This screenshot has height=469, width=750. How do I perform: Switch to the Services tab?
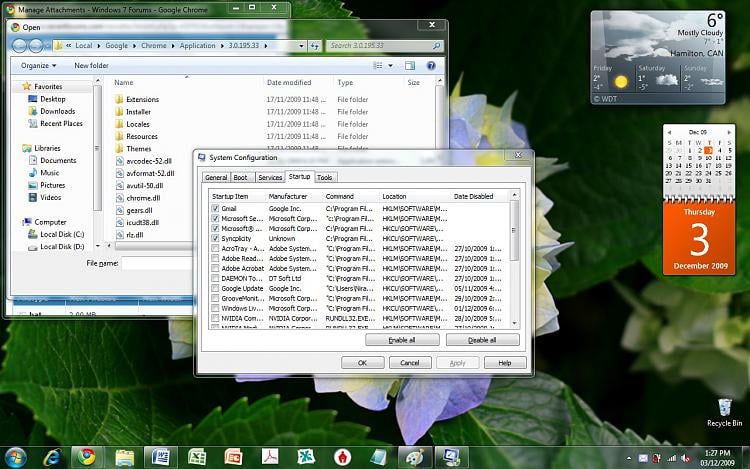pyautogui.click(x=270, y=177)
